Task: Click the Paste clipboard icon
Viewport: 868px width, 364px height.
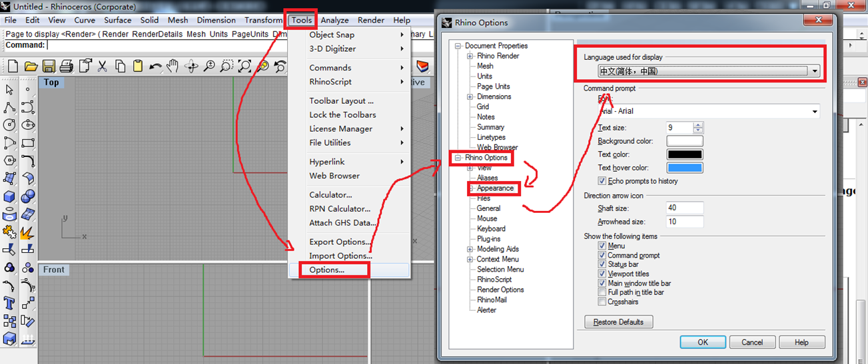Action: pyautogui.click(x=137, y=66)
